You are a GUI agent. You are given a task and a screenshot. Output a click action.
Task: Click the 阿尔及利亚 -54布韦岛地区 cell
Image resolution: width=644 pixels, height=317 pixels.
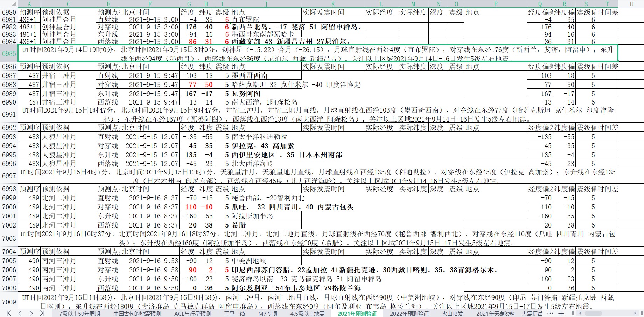click(266, 288)
